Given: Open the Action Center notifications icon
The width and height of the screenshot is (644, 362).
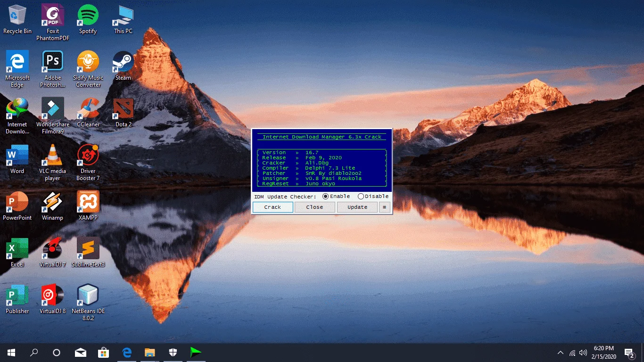Looking at the screenshot, I should (629, 352).
